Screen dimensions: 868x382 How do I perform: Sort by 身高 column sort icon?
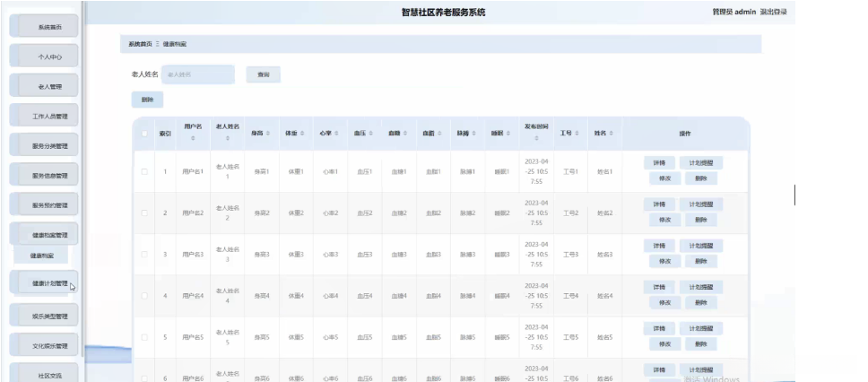(x=268, y=134)
